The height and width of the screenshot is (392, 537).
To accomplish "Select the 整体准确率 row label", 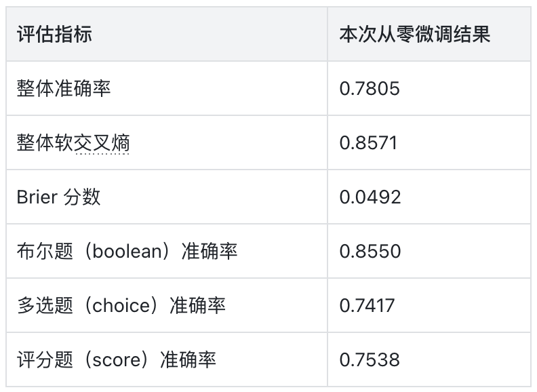I will pos(64,88).
